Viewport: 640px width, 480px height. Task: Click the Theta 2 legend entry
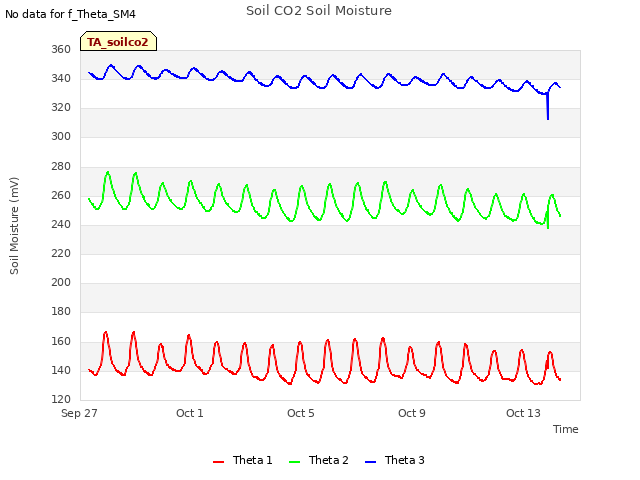click(318, 460)
